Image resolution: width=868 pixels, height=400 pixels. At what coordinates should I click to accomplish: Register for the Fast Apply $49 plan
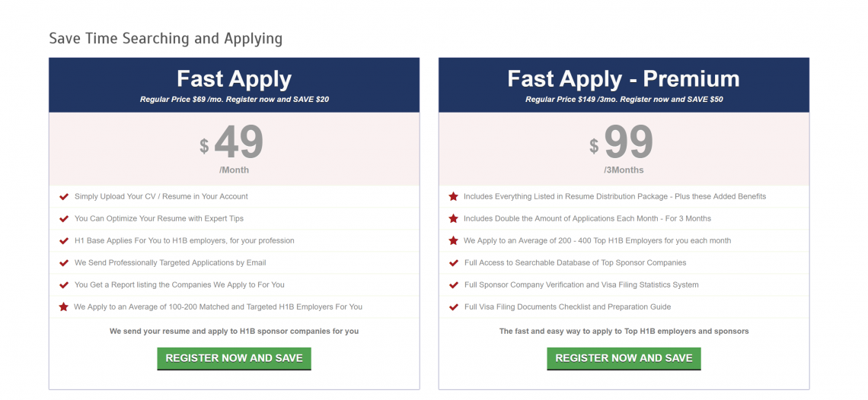pyautogui.click(x=235, y=358)
